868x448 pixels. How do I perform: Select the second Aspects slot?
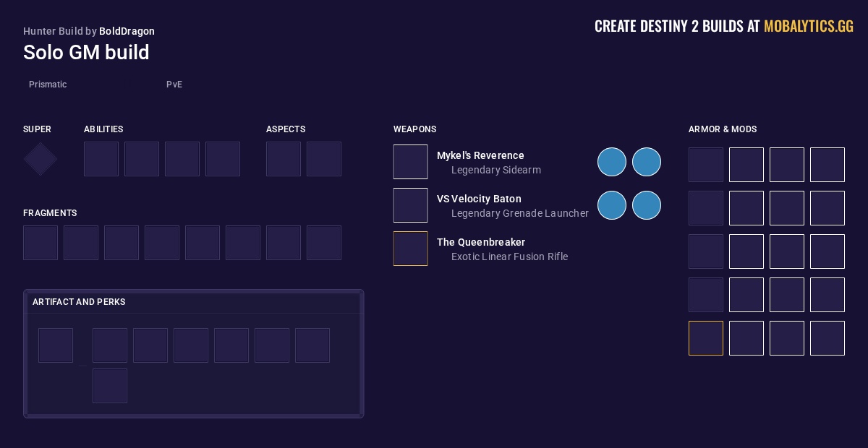[x=324, y=159]
